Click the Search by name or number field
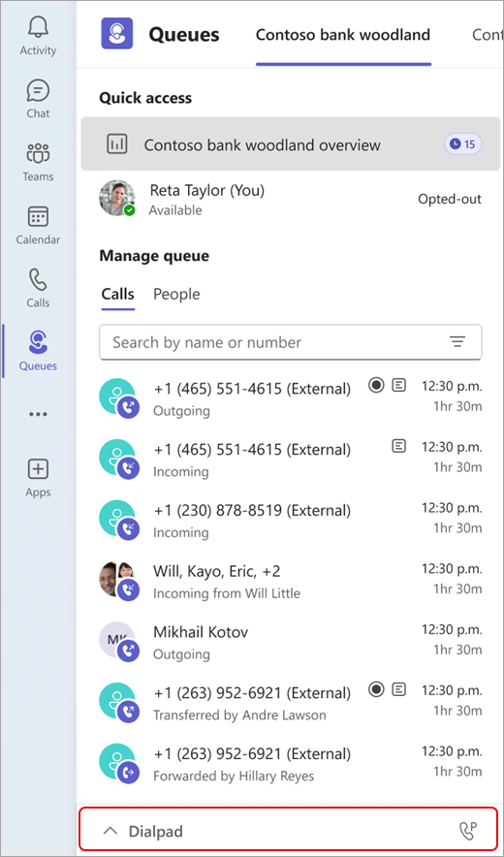The image size is (504, 857). [290, 342]
